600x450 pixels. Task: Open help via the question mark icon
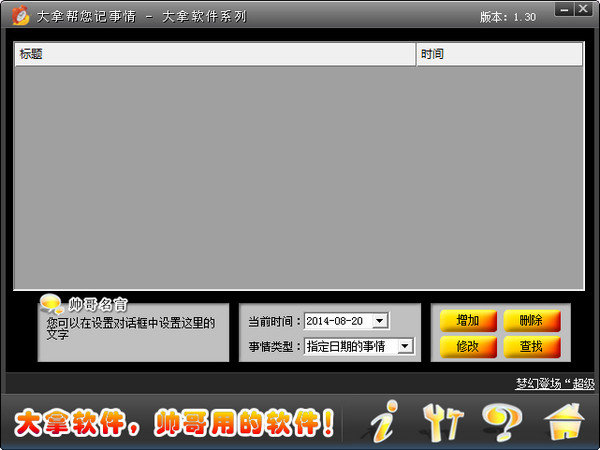click(502, 422)
